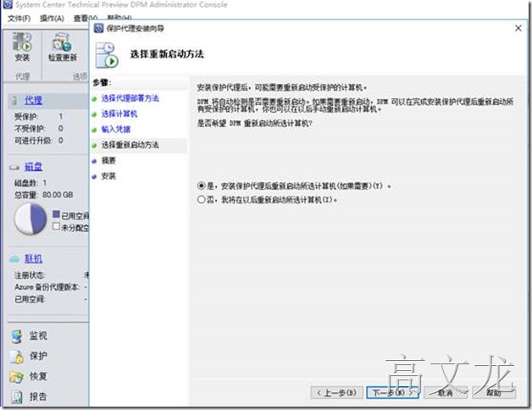
Task: Select the current step 选择重新启动方法
Action: [x=130, y=145]
